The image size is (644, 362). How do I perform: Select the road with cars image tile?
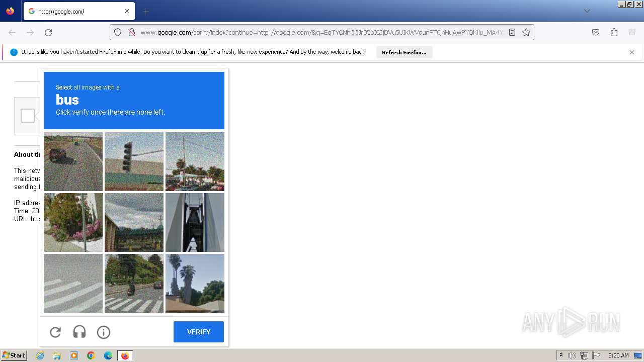(73, 161)
